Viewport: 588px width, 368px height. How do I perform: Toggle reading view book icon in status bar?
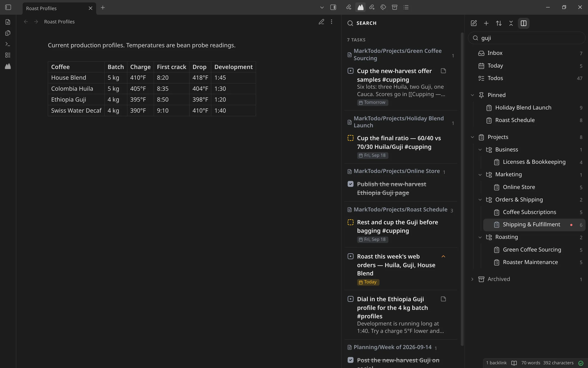point(514,363)
